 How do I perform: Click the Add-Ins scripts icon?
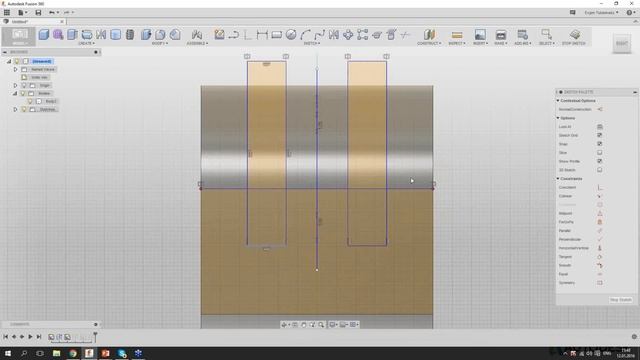click(x=522, y=34)
